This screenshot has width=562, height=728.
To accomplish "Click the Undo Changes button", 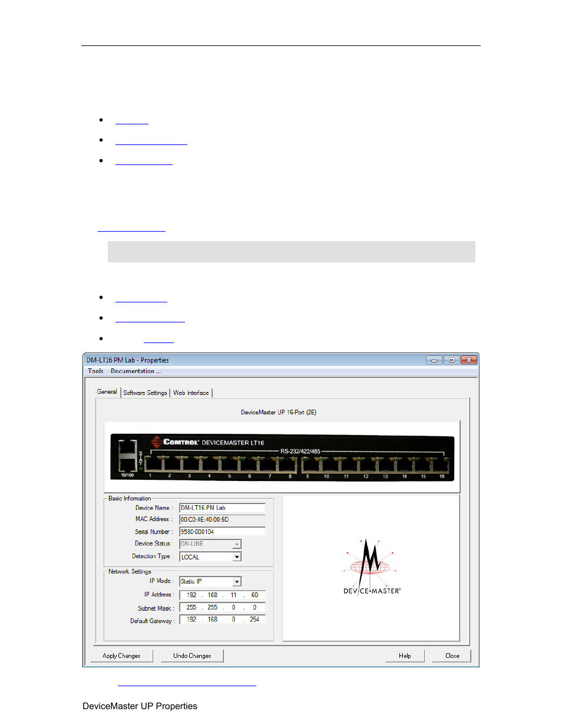I will click(x=192, y=656).
